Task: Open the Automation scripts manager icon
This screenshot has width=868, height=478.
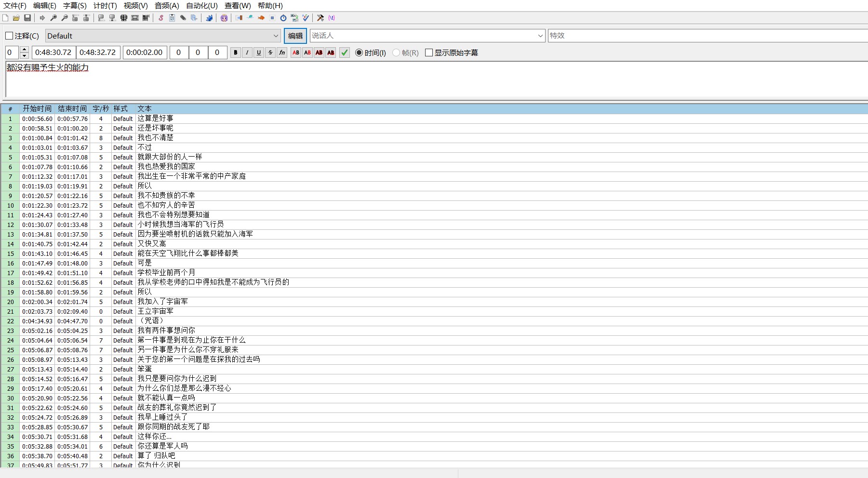Action: pyautogui.click(x=209, y=18)
